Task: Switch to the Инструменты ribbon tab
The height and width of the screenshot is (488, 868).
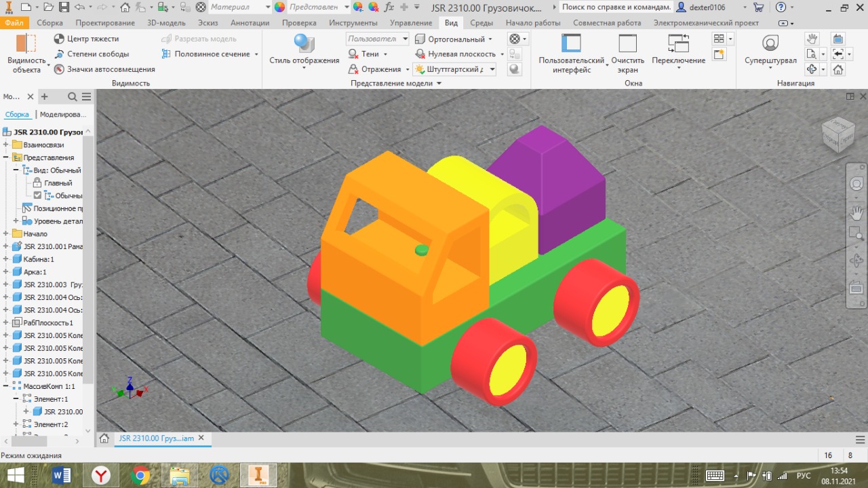Action: (353, 23)
